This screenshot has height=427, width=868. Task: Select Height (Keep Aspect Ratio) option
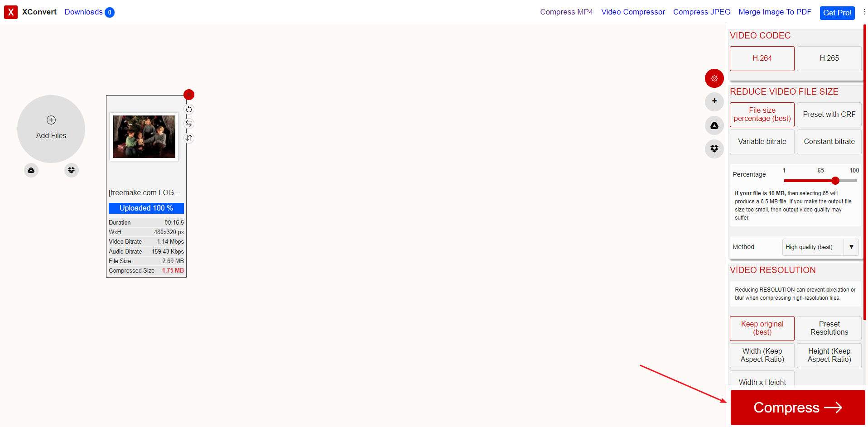coord(829,355)
